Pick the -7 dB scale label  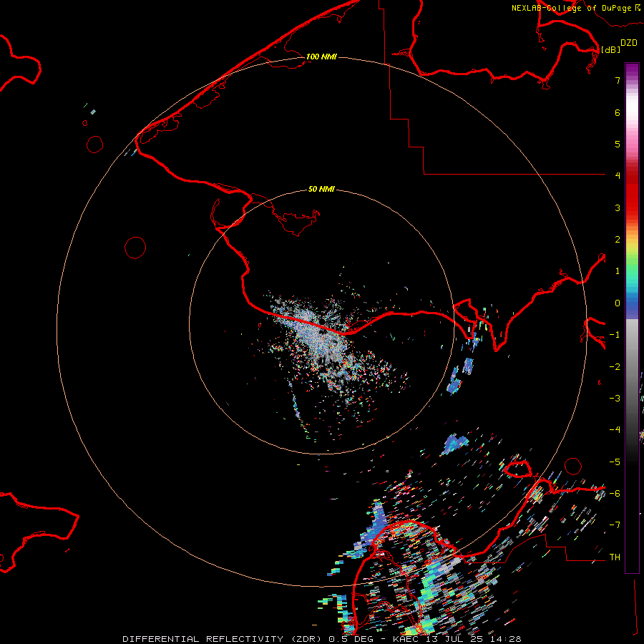pos(615,525)
